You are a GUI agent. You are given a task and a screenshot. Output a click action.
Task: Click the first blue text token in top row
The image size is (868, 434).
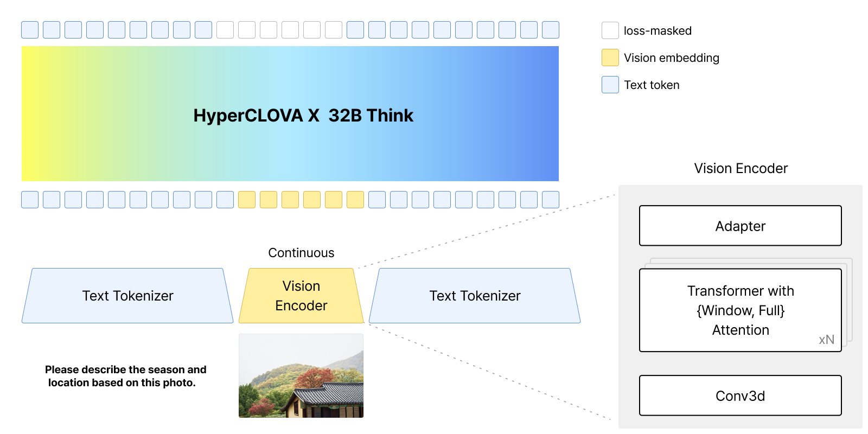(x=30, y=30)
